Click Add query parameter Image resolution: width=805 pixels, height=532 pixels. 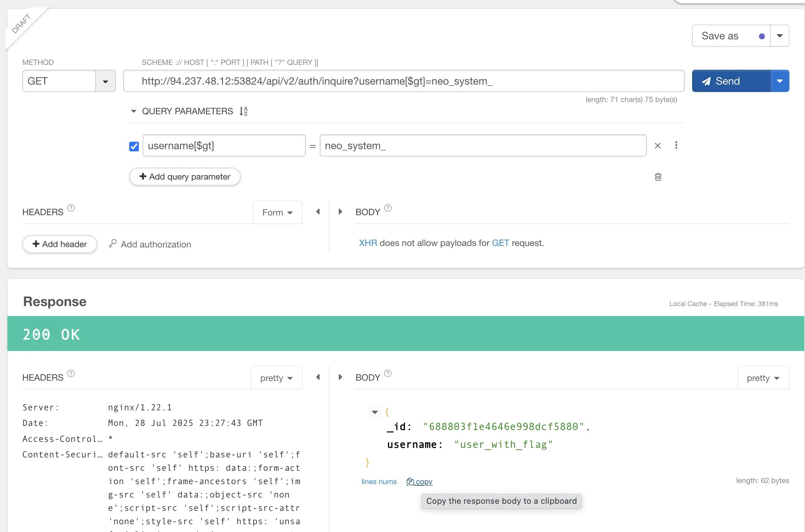[185, 177]
